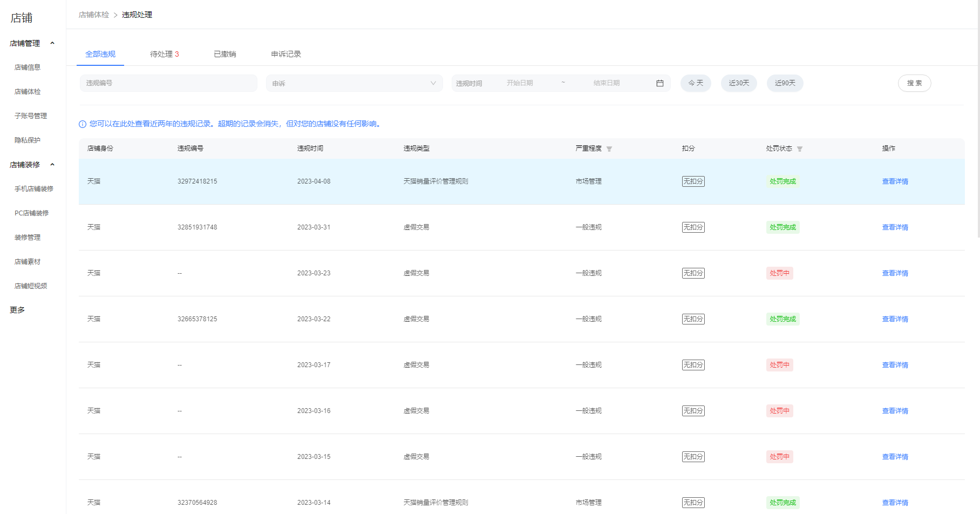Image resolution: width=980 pixels, height=514 pixels.
Task: Click the 近30天 quick filter button
Action: click(739, 83)
